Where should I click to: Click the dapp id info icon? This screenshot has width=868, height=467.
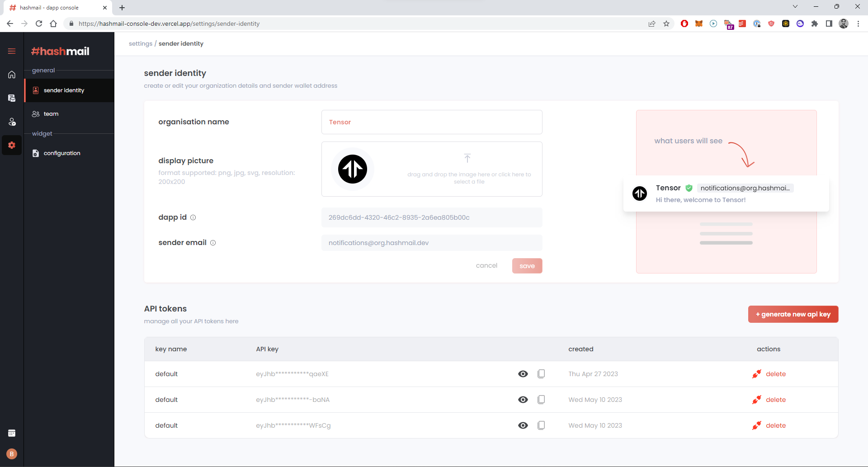point(193,217)
